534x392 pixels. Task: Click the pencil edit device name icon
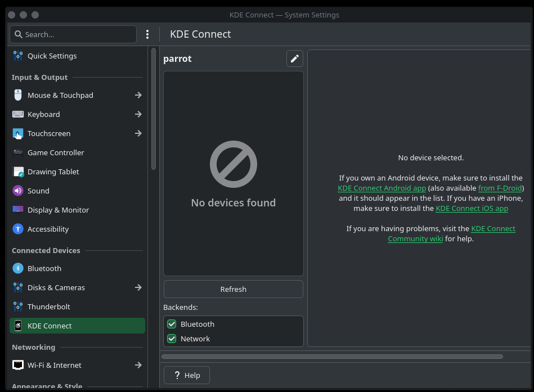click(294, 58)
